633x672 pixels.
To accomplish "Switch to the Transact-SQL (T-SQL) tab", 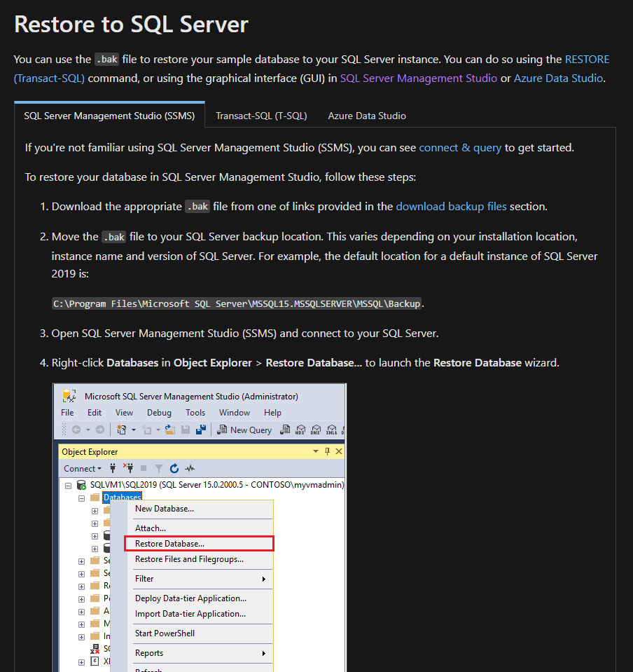I will point(261,116).
